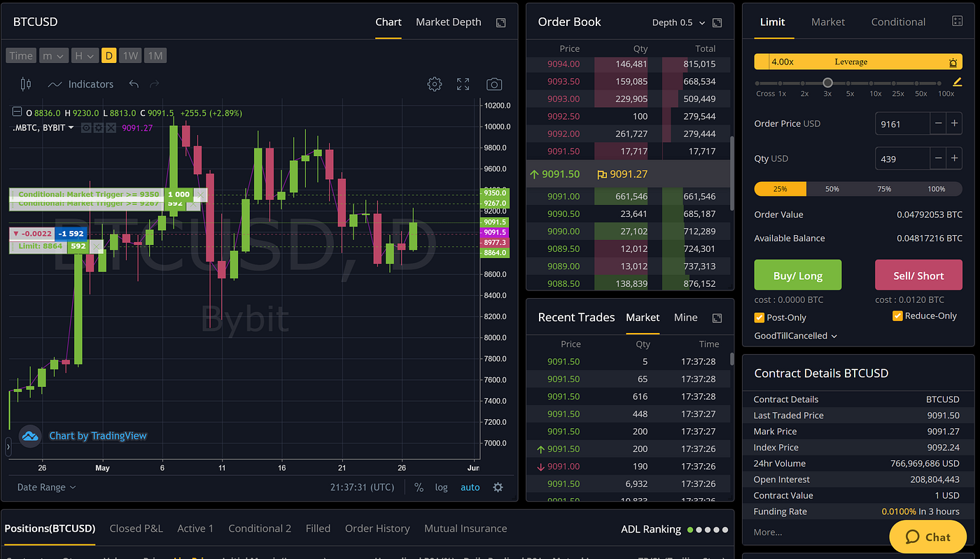Click the leverage alarm bell icon

pos(953,62)
